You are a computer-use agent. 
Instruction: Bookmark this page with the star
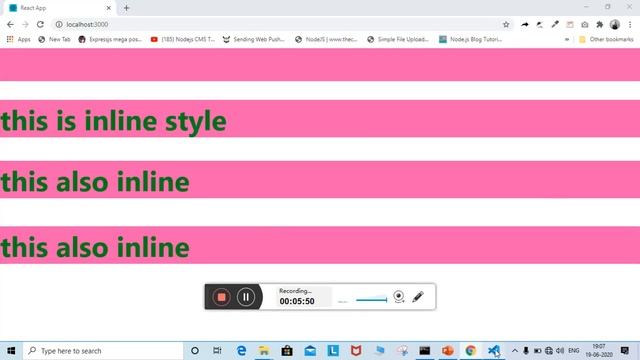tap(506, 24)
